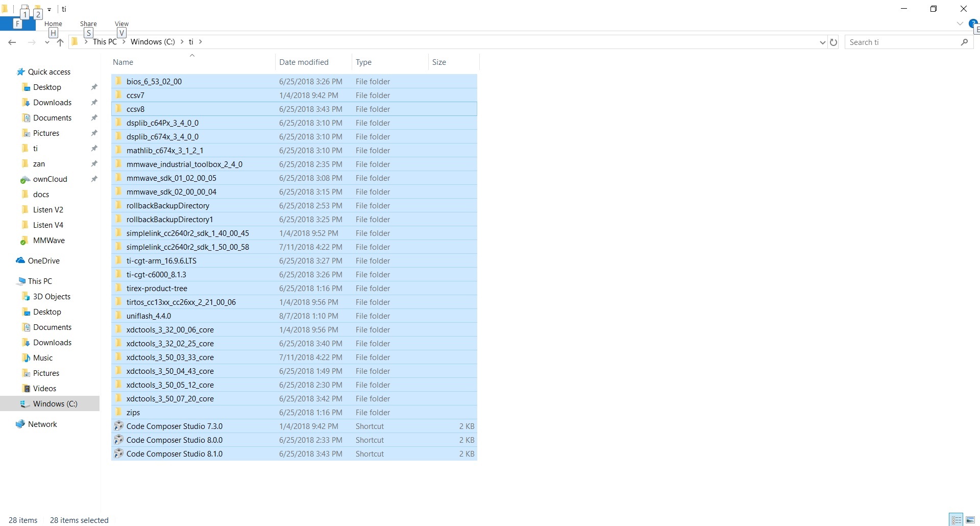Select ti-cgt-c6000_8.1.3 folder
This screenshot has width=980, height=526.
point(294,274)
